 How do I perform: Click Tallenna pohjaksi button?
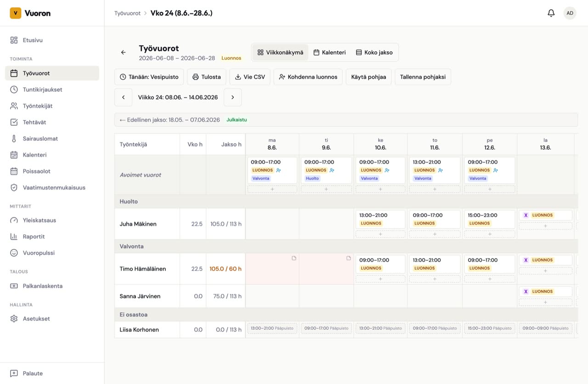423,77
